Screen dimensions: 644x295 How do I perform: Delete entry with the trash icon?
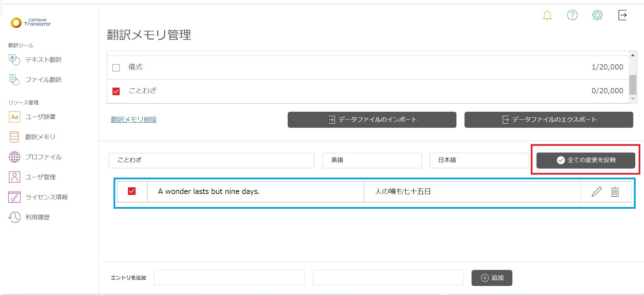click(x=615, y=192)
